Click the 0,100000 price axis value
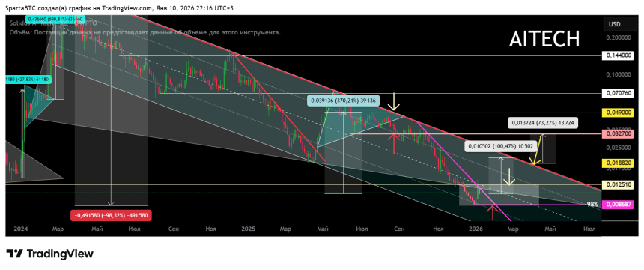This screenshot has height=270, width=644. (619, 74)
